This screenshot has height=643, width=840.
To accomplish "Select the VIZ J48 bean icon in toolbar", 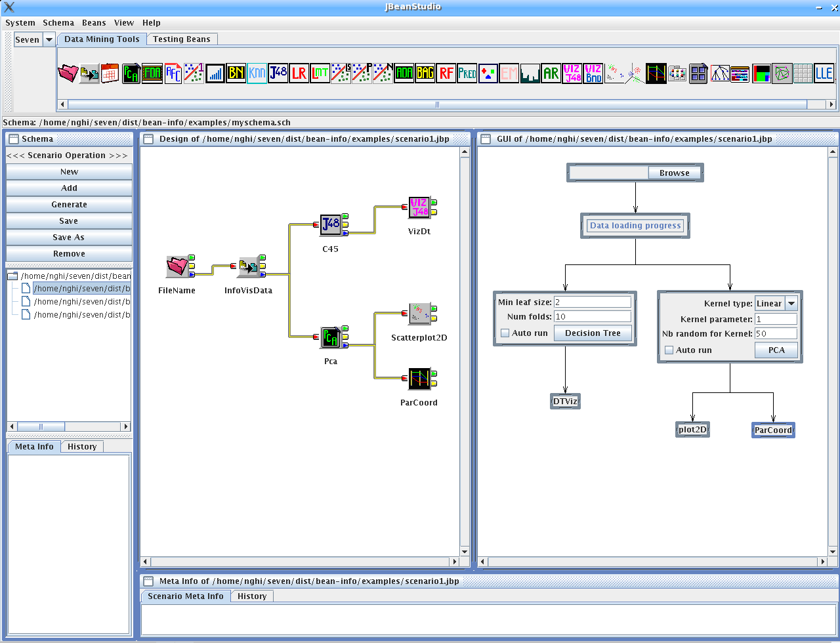I will [x=572, y=73].
